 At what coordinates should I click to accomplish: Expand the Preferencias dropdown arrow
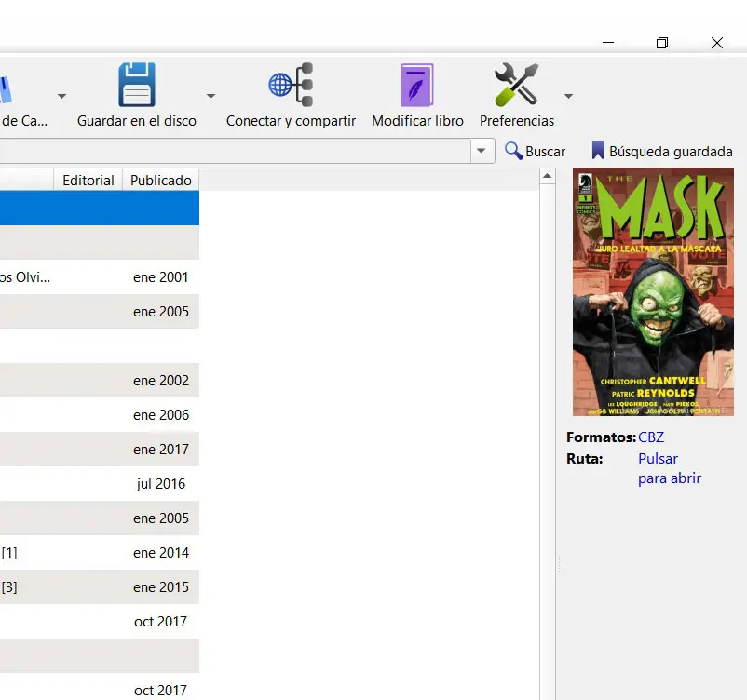(x=568, y=96)
